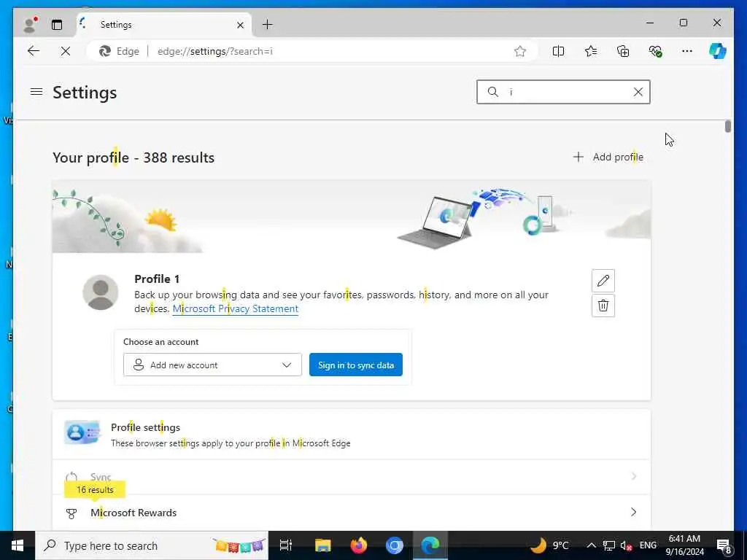Open Collections icon in toolbar

[x=623, y=51]
